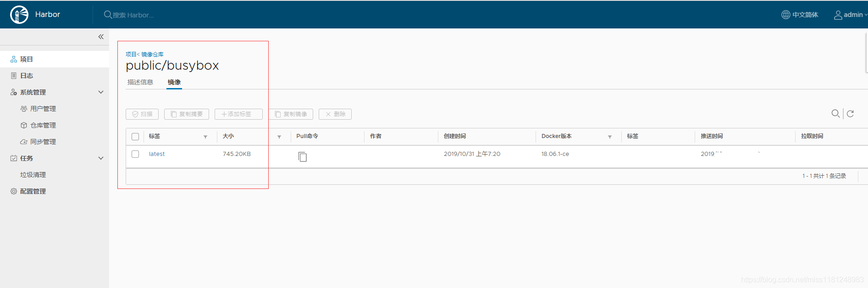Refresh the image list
The image size is (868, 288).
pyautogui.click(x=850, y=114)
